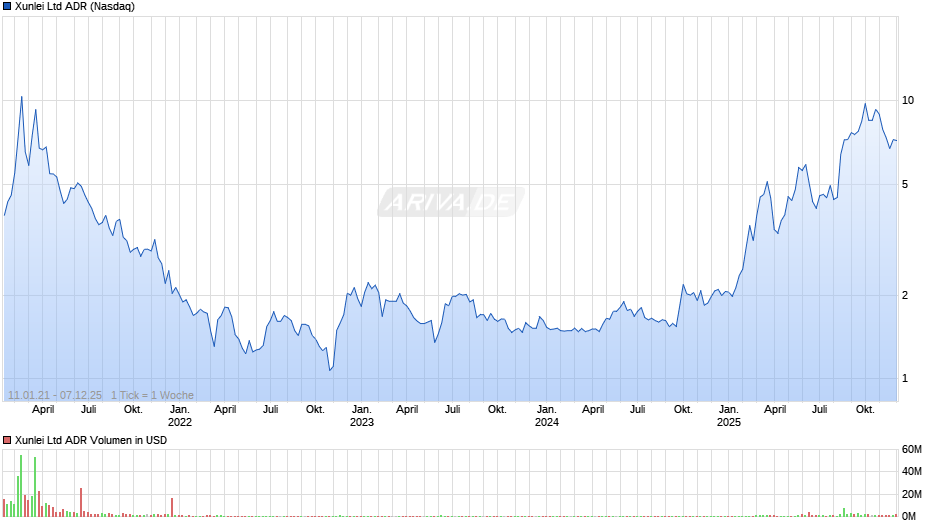Click the volume axis label '0M'

909,516
